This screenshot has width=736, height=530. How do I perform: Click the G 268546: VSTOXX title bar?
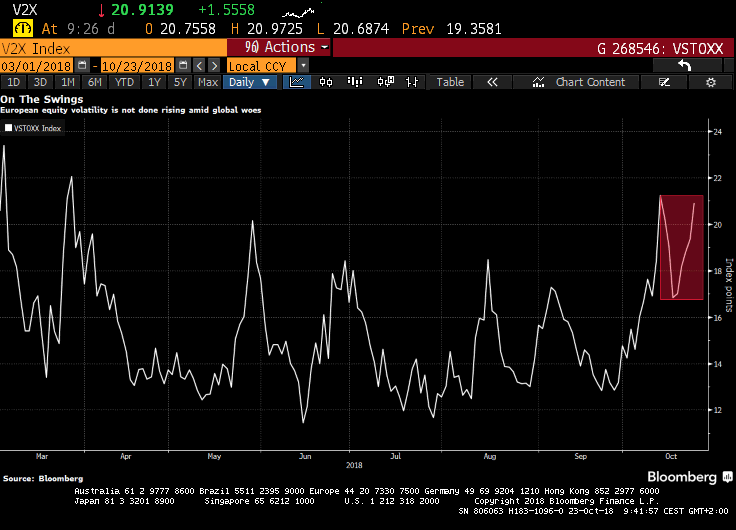point(533,48)
